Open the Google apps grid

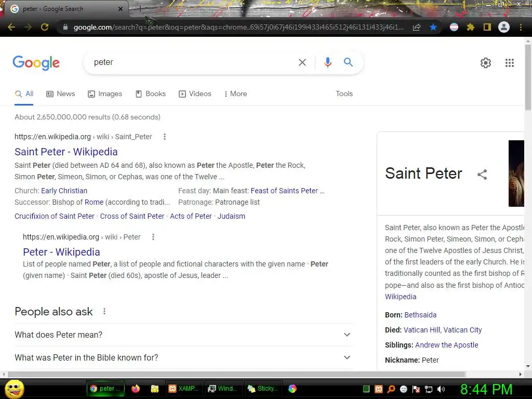pyautogui.click(x=510, y=63)
